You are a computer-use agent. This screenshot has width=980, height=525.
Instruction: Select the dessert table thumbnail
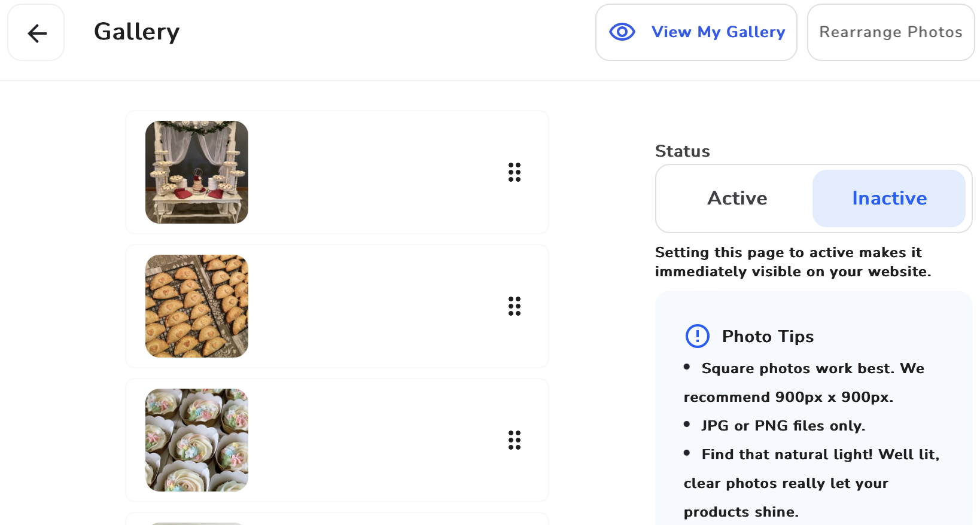coord(197,172)
